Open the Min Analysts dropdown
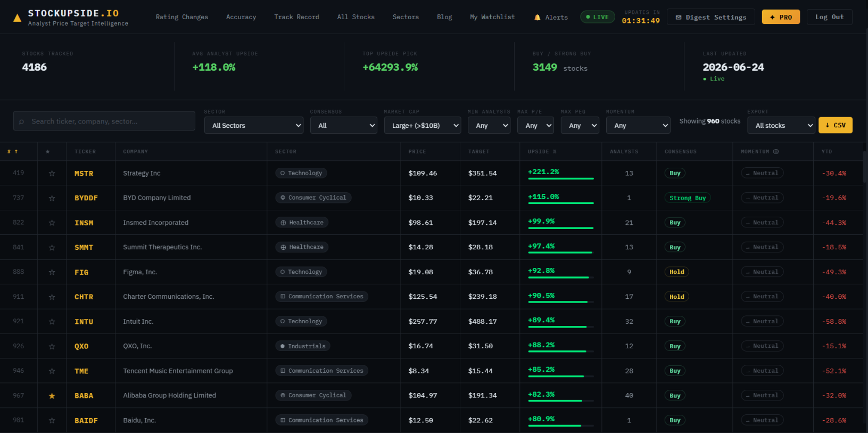Viewport: 868px width, 433px height. tap(489, 125)
